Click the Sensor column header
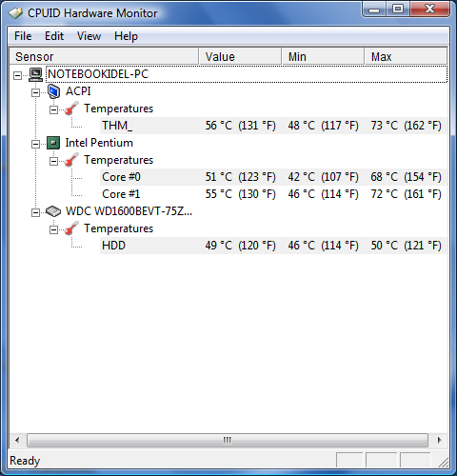Viewport: 457px width, 476px height. pos(104,56)
